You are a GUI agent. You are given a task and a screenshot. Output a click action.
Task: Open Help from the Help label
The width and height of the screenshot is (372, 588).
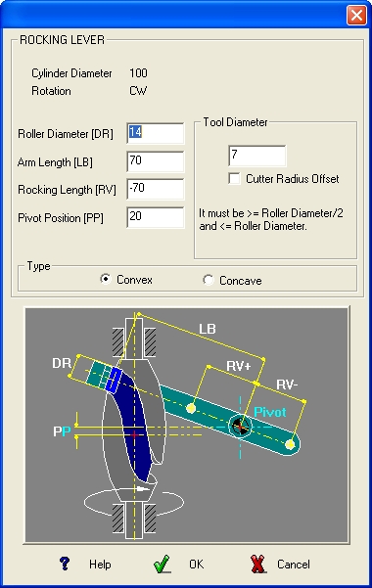point(100,565)
